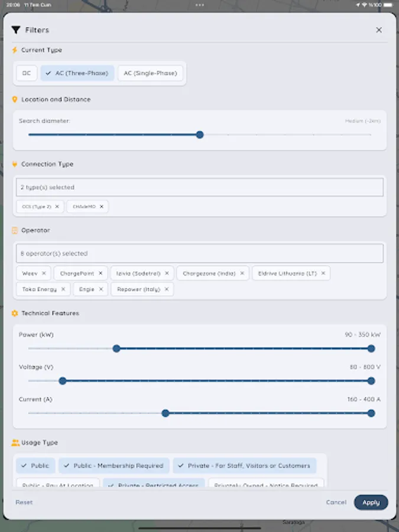
Task: Open the operator selector showing 8 selected
Action: [x=199, y=253]
